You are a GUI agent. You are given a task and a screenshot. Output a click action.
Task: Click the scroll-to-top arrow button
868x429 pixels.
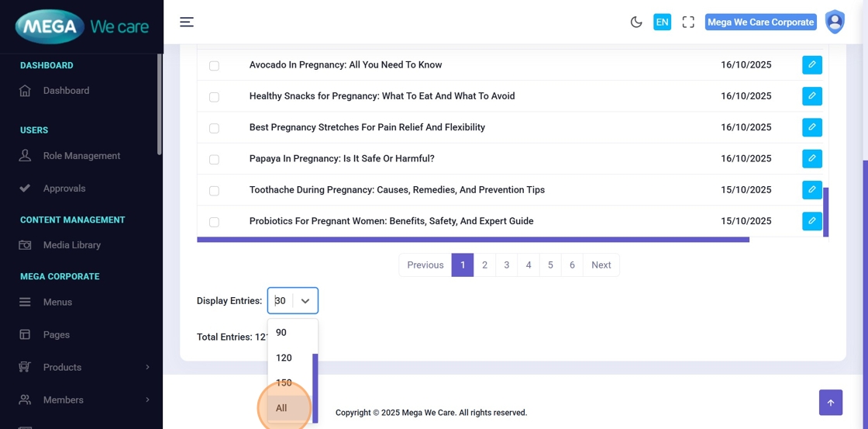click(830, 403)
